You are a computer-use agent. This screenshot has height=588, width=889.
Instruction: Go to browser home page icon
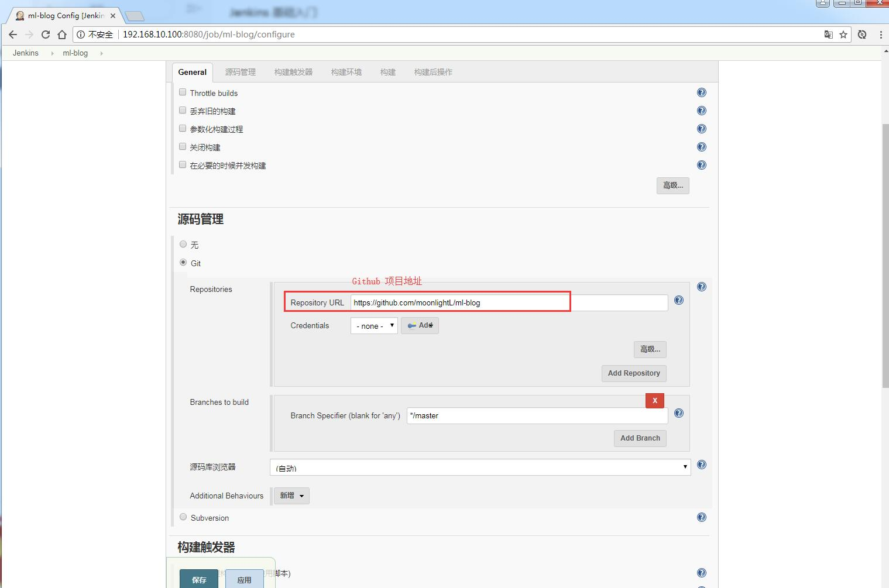point(62,35)
